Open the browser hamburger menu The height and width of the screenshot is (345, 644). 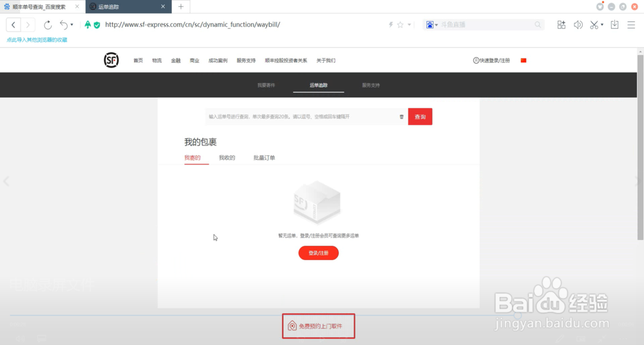631,24
